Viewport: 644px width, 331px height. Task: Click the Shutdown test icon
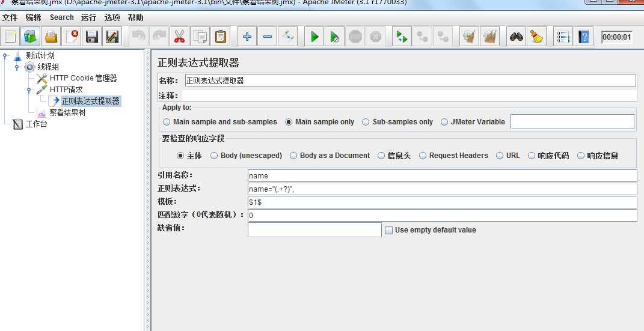pyautogui.click(x=376, y=37)
